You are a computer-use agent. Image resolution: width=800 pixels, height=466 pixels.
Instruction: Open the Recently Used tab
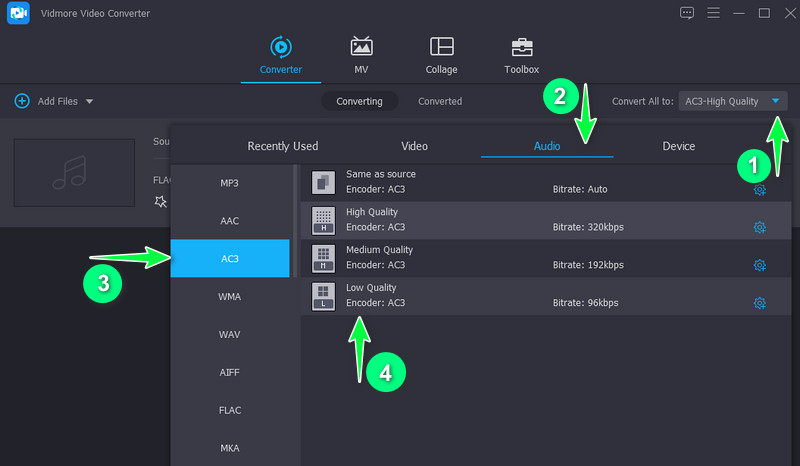coord(283,146)
